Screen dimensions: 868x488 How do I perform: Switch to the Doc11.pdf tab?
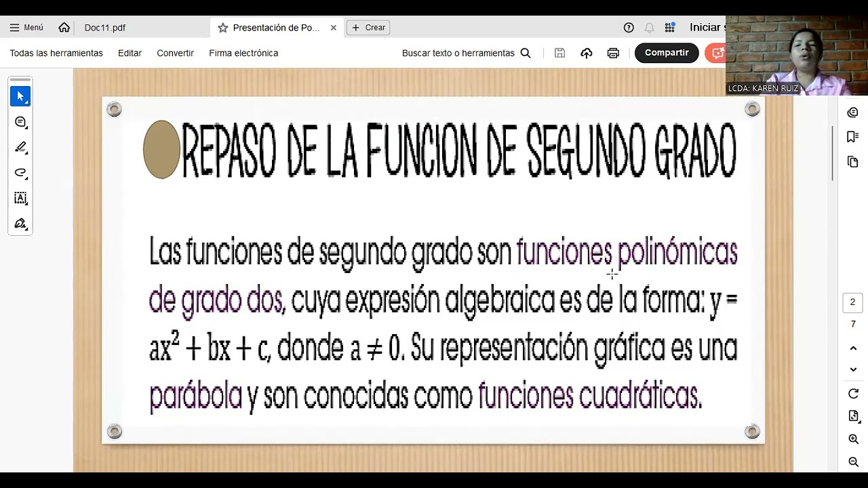pos(105,28)
